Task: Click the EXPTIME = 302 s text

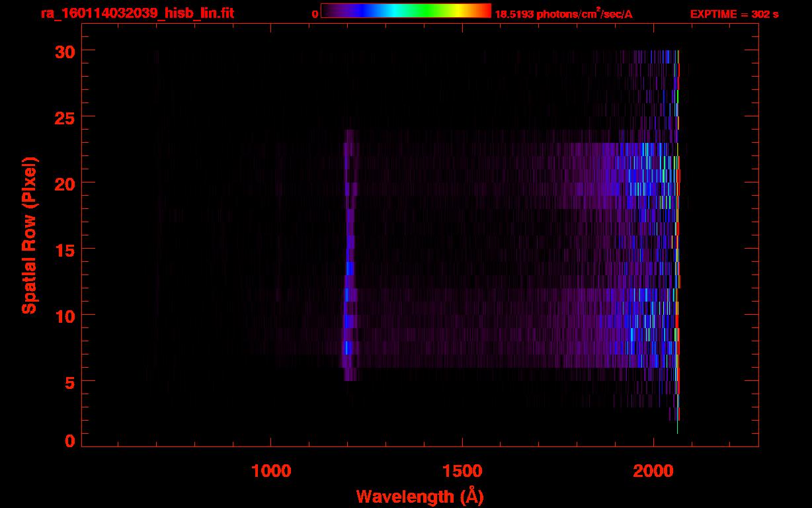Action: pos(734,14)
